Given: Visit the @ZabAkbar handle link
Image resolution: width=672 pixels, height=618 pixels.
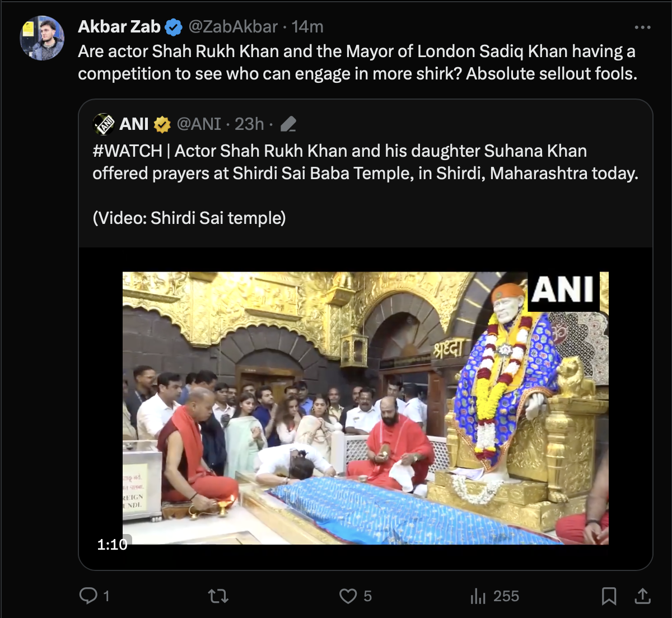Looking at the screenshot, I should point(233,27).
